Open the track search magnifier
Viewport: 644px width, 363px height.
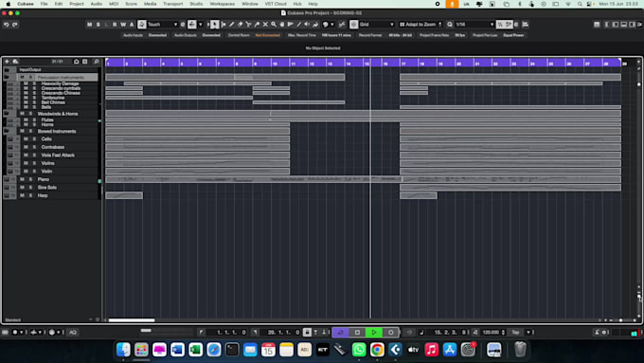pos(97,62)
